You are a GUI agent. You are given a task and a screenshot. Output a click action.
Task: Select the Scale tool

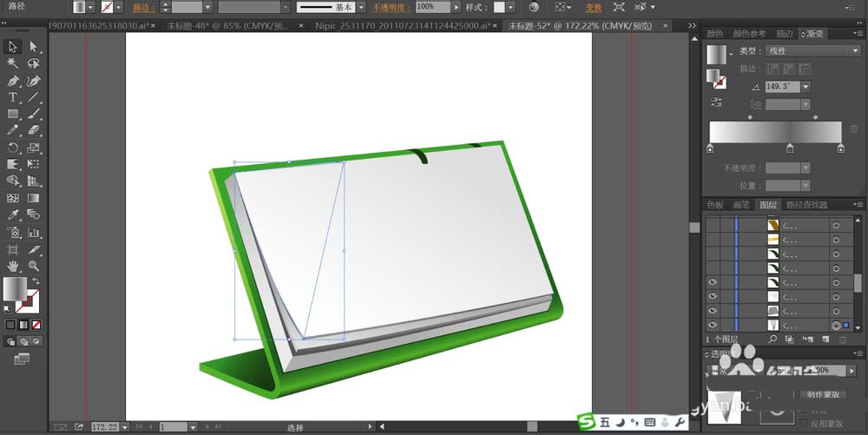(x=33, y=148)
